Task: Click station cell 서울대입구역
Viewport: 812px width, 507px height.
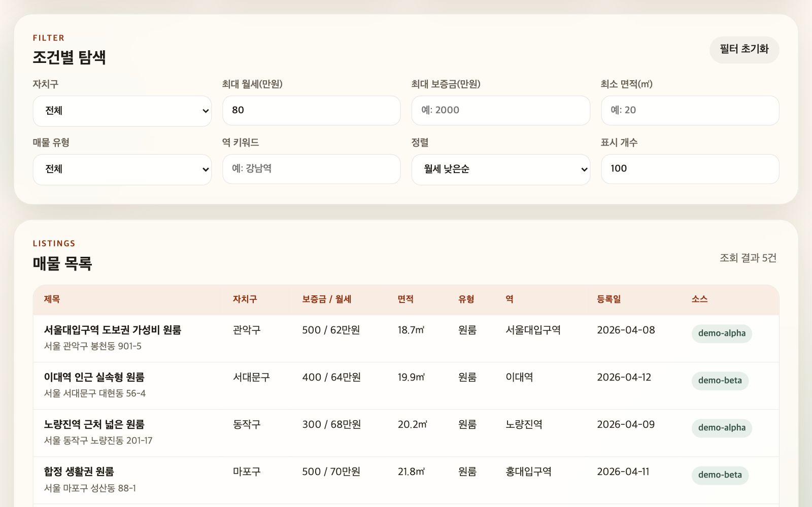Action: click(x=533, y=330)
